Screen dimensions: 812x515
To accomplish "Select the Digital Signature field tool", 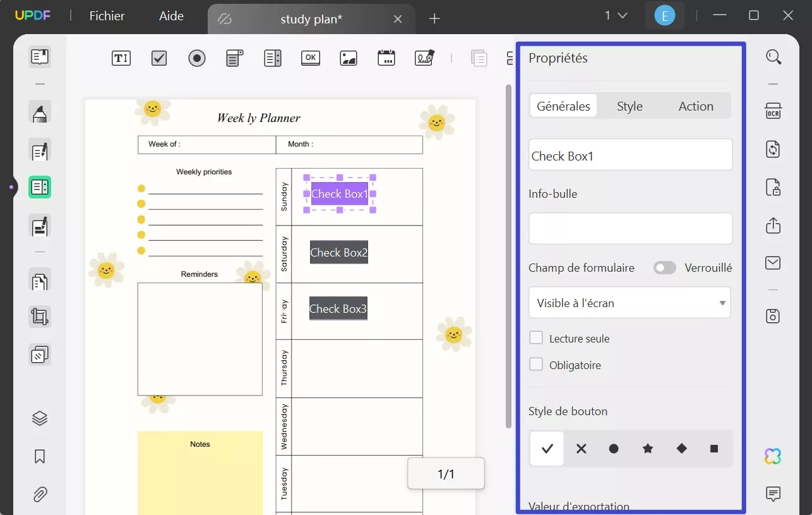I will [x=424, y=58].
